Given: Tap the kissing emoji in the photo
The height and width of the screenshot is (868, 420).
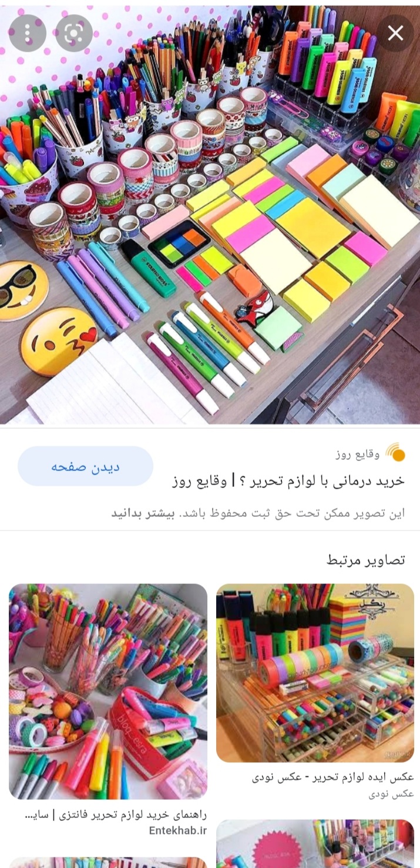Looking at the screenshot, I should (x=59, y=341).
